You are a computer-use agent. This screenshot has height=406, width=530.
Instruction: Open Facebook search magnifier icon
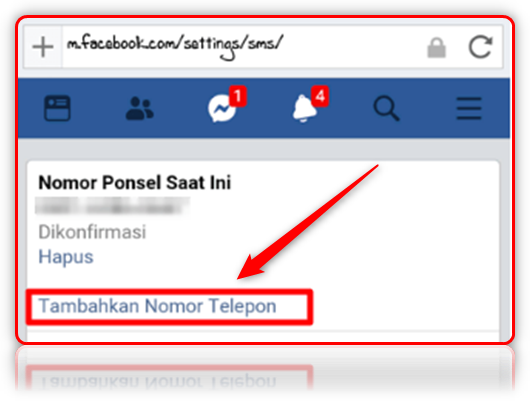(386, 109)
